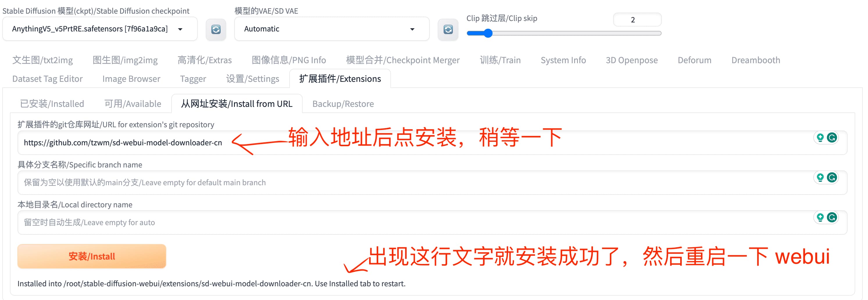The width and height of the screenshot is (868, 300).
Task: Expand the SD VAE Automatic dropdown
Action: pos(332,29)
